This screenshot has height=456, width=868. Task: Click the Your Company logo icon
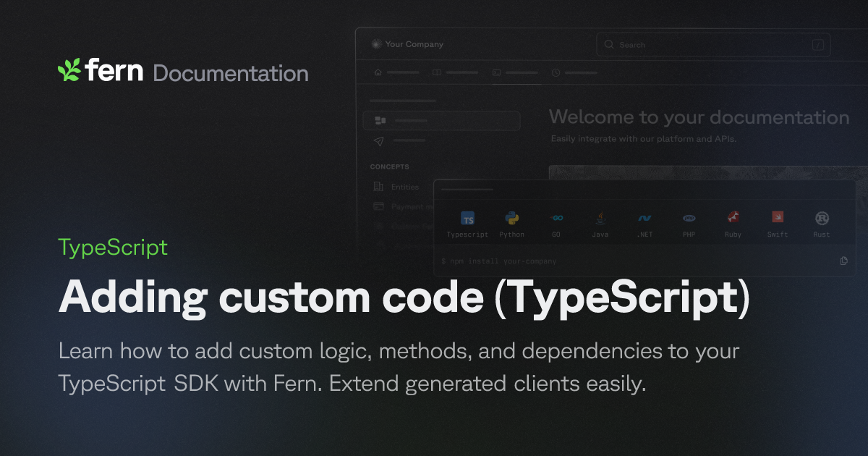375,44
